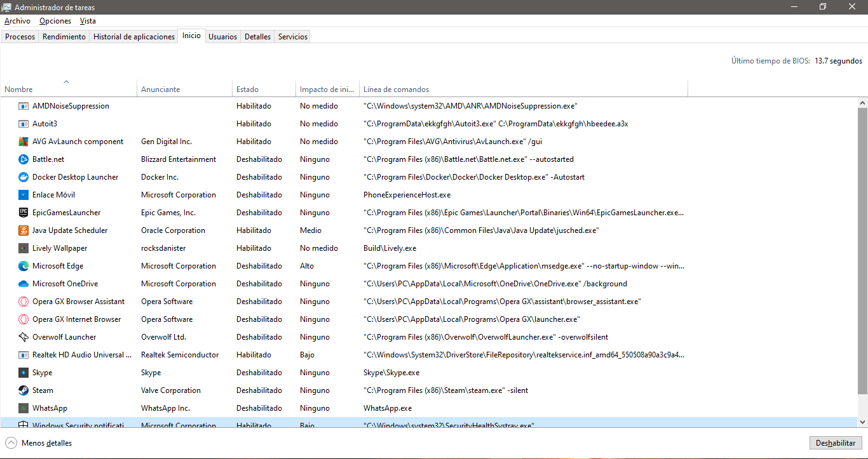Select the steam.exe -silent command line
Viewport: 868px width, 459px height.
(445, 390)
